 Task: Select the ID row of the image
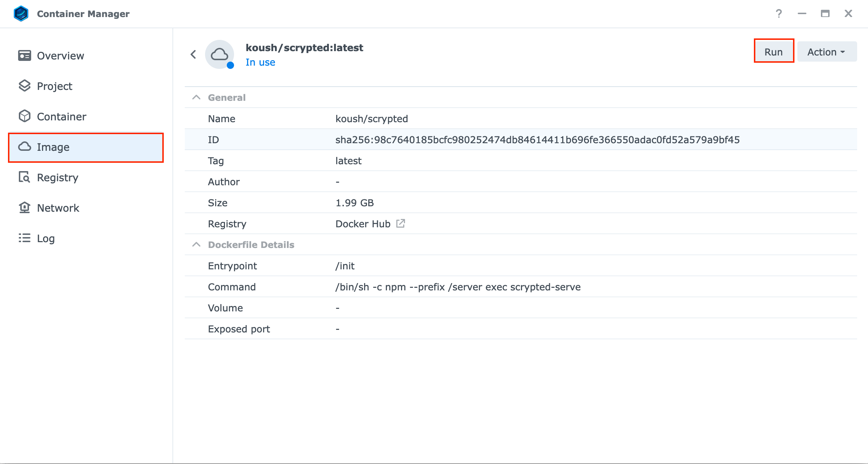pos(435,140)
